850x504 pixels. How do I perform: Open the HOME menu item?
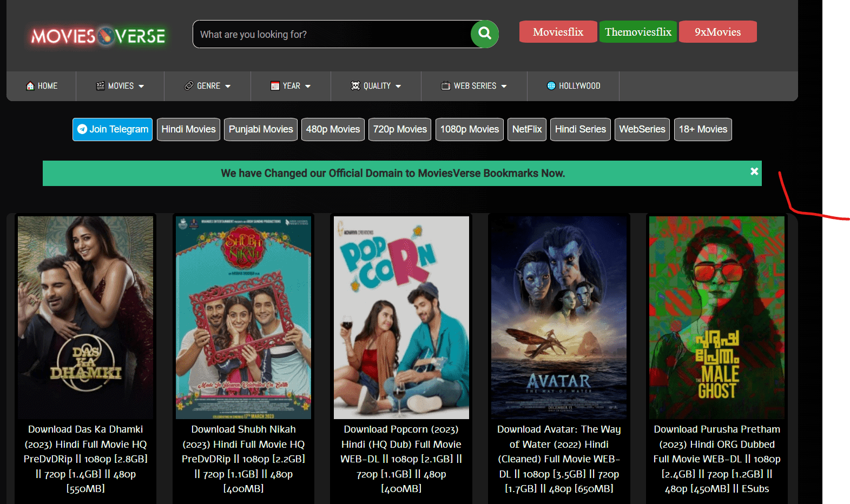coord(42,86)
